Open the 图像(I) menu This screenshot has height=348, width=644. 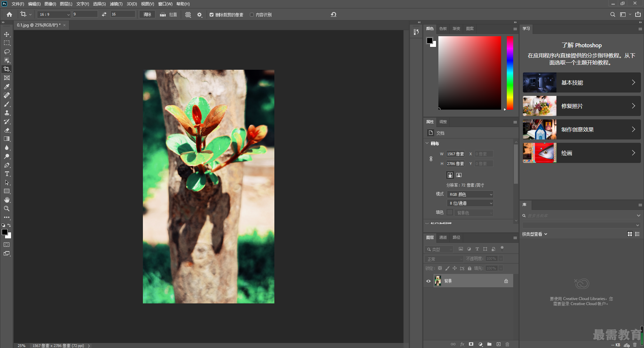click(50, 4)
